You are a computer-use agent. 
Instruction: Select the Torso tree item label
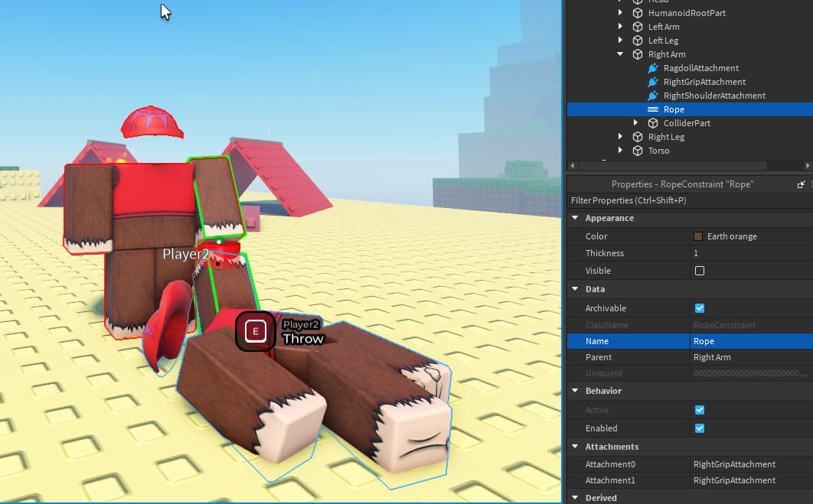tap(658, 151)
